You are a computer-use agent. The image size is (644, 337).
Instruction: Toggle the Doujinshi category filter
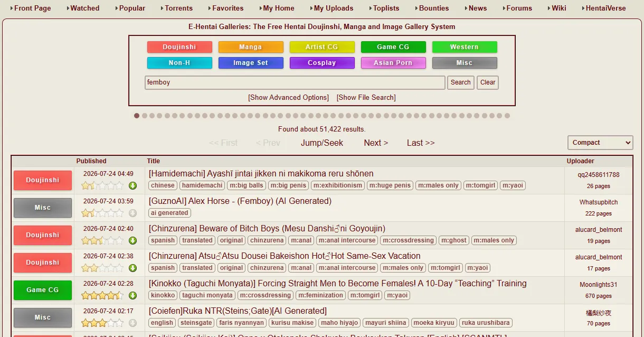click(x=179, y=47)
